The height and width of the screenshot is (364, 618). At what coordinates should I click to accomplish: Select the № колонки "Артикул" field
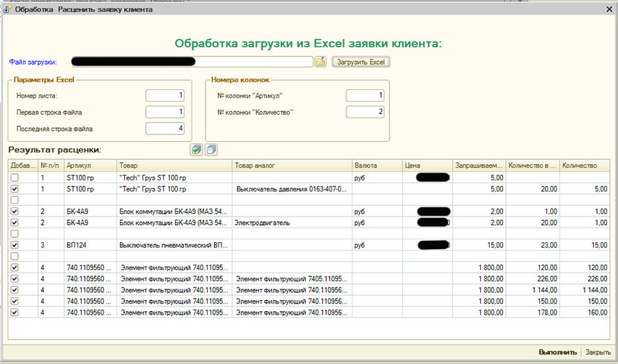365,95
